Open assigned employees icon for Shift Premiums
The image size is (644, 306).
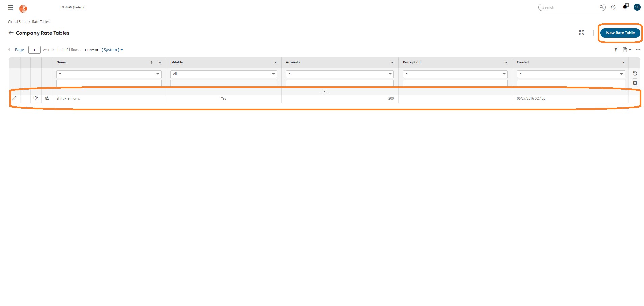pos(47,98)
